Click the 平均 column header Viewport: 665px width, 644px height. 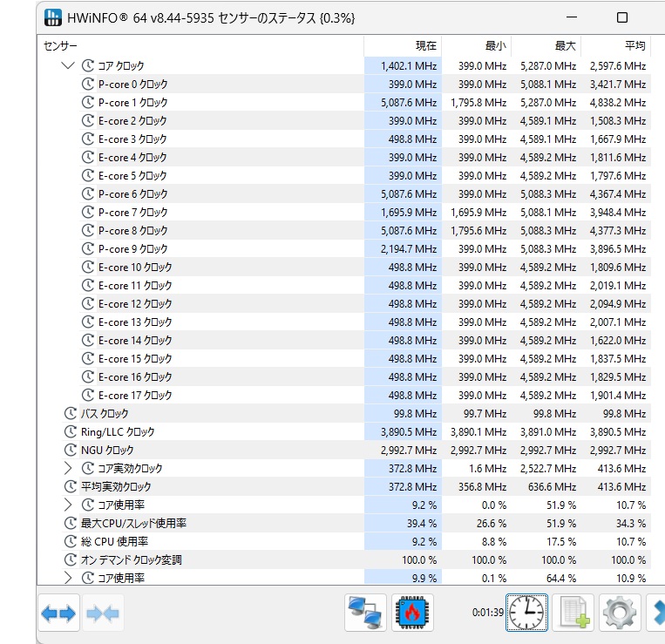point(615,46)
